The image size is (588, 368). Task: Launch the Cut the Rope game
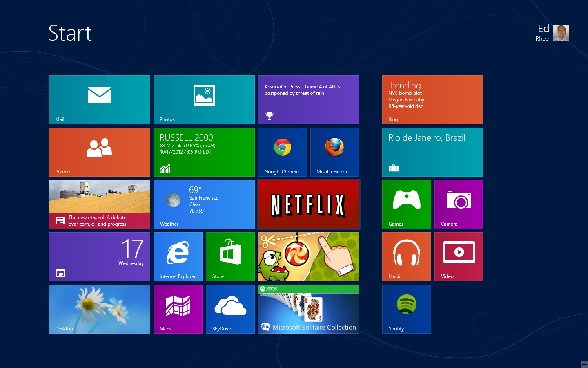(308, 256)
